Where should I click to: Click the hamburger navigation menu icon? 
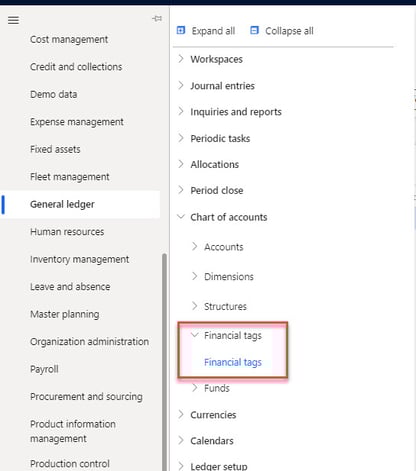click(13, 20)
